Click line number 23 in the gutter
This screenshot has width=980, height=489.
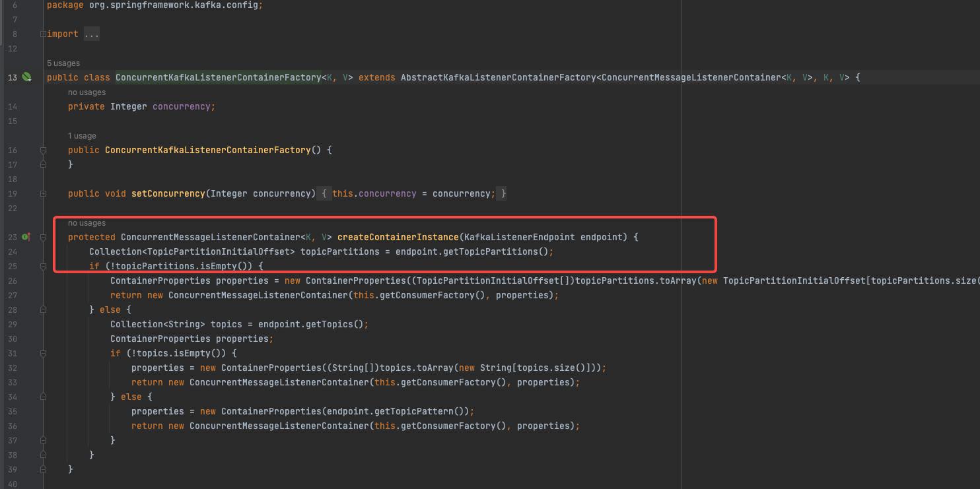(13, 237)
